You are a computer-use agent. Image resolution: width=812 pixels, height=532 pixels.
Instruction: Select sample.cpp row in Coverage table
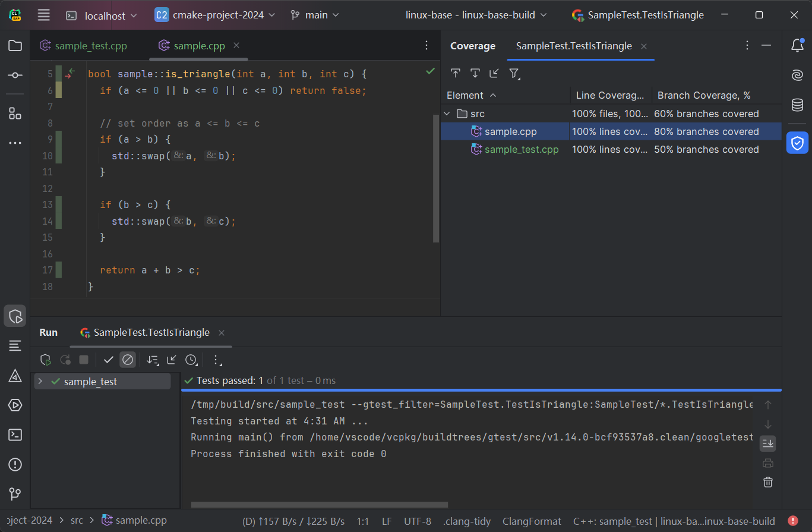coord(611,131)
